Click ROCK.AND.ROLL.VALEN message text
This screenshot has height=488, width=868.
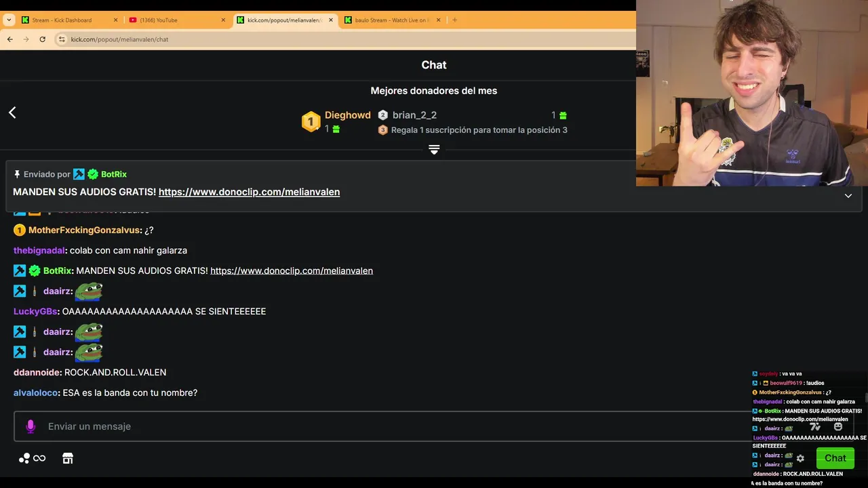tap(115, 372)
